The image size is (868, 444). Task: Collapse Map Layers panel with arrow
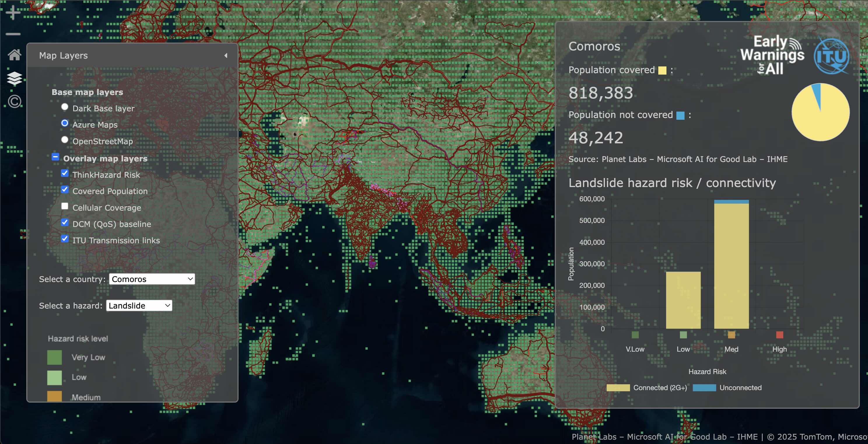click(226, 56)
